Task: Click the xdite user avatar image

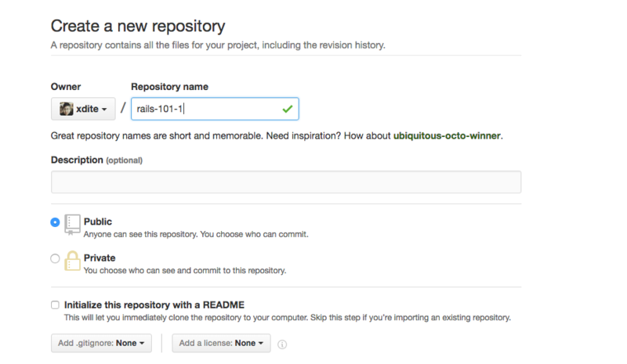Action: coord(66,109)
